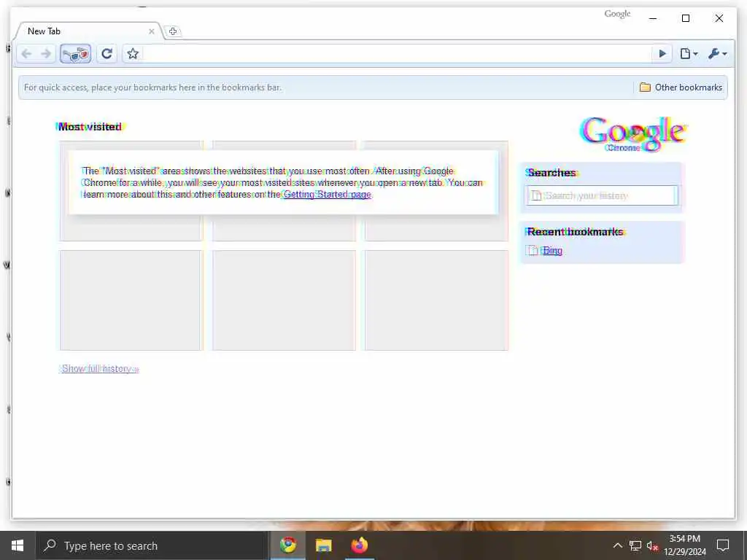Reload the current page
Image resolution: width=747 pixels, height=560 pixels.
tap(107, 54)
